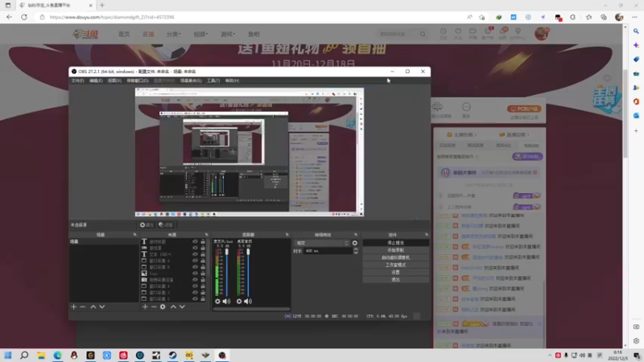The width and height of the screenshot is (644, 362).
Task: Open OBS 文件(F) menu
Action: click(x=77, y=81)
